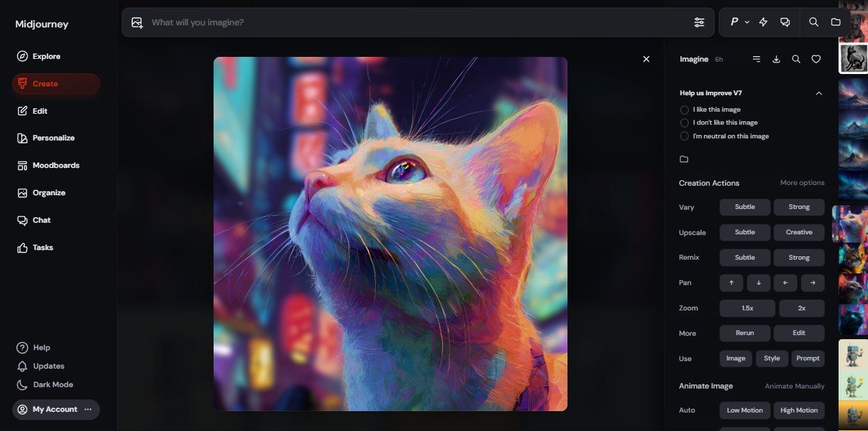
Task: Click the lightning bolt fast mode icon
Action: point(763,22)
